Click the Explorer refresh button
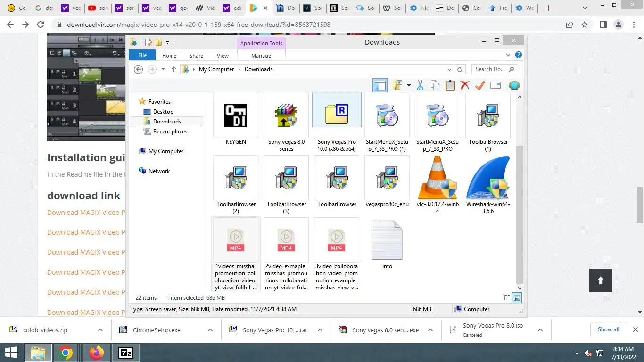644x362 pixels. coord(460,69)
